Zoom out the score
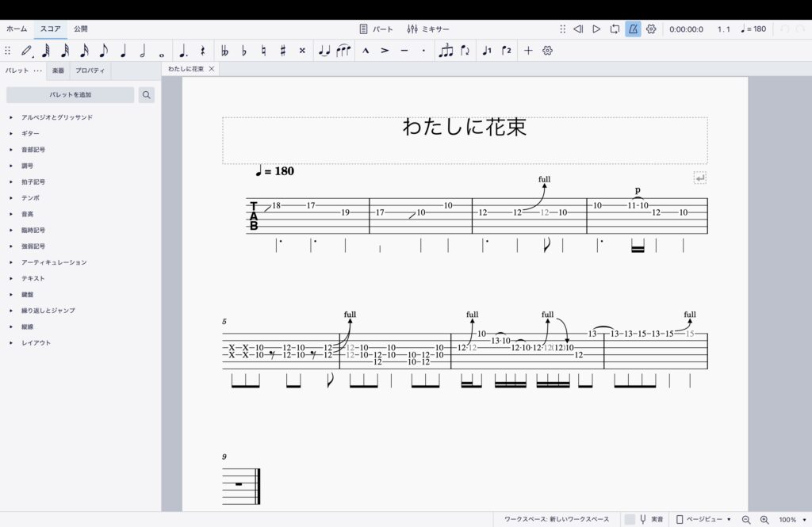Image resolution: width=812 pixels, height=527 pixels. click(x=746, y=519)
